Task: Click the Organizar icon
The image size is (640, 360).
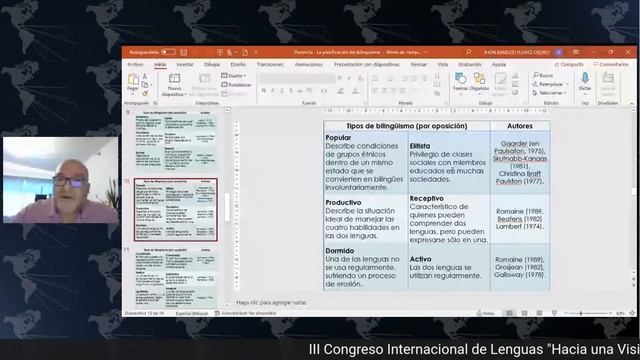Action: click(x=479, y=79)
